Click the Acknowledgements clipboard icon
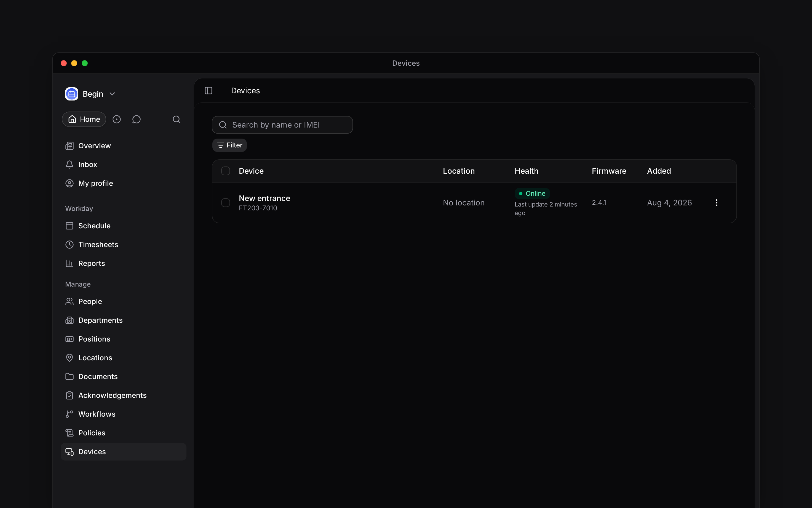This screenshot has width=812, height=508. pyautogui.click(x=70, y=395)
